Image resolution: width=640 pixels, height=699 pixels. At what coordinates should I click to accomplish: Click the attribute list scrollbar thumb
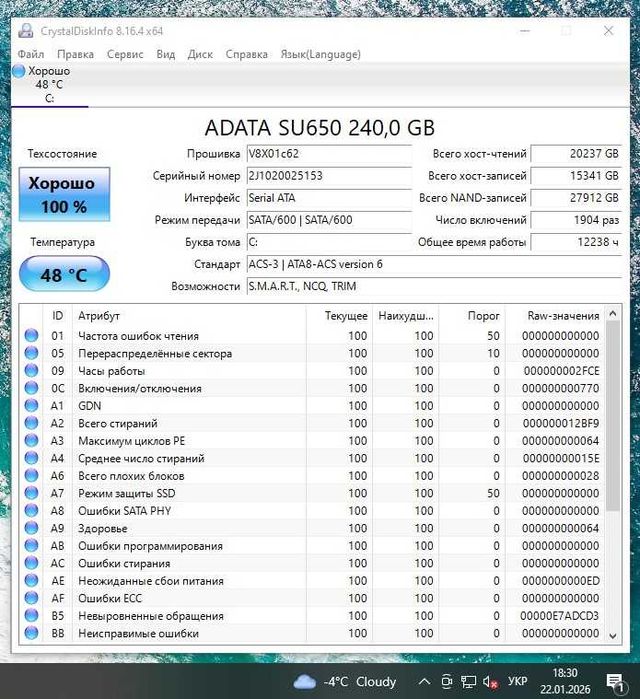click(x=613, y=415)
